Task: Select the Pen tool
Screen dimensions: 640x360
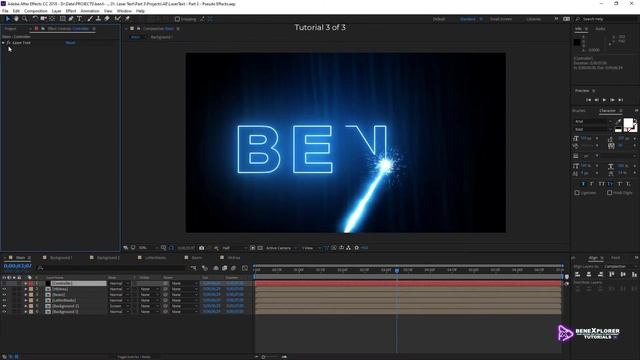Action: (71, 19)
